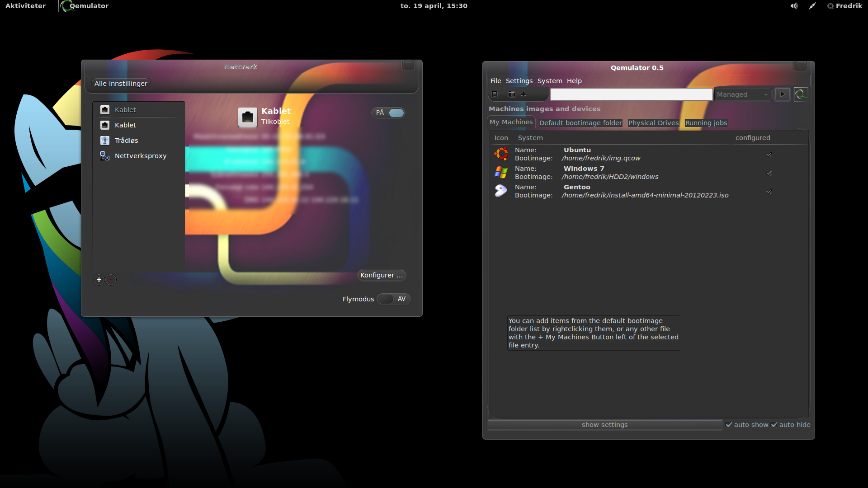Open the clock showing to. 19 april, 15:30

pyautogui.click(x=434, y=6)
